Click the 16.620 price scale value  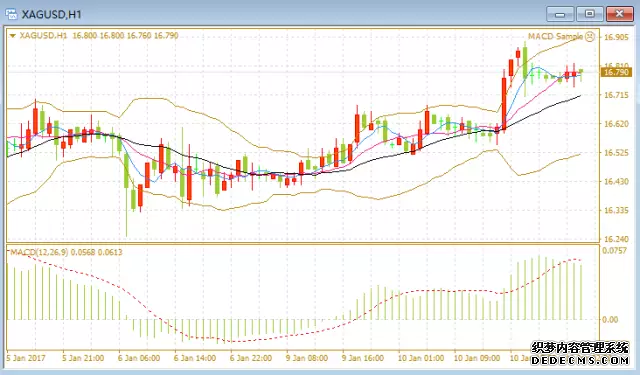click(x=616, y=124)
